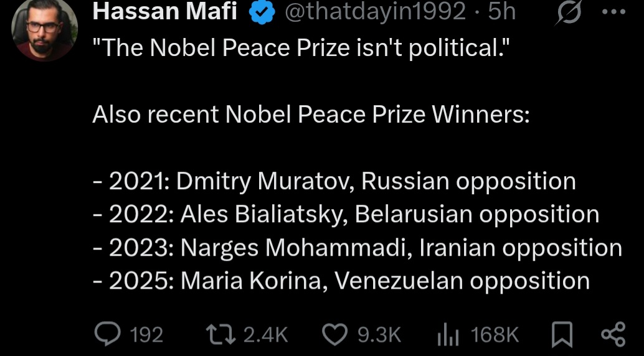Repost the tweet via the retweet arrows icon
Viewport: 644px width, 356px height.
(221, 334)
